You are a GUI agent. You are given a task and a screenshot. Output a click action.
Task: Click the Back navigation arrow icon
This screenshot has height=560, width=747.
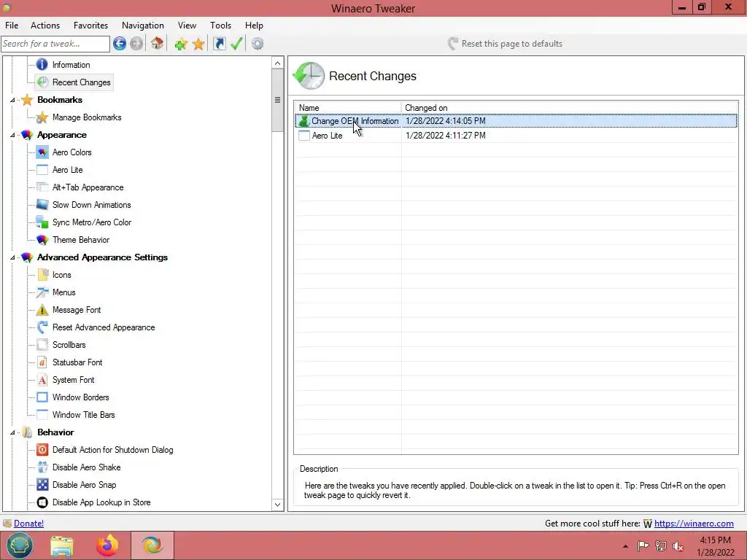point(120,44)
